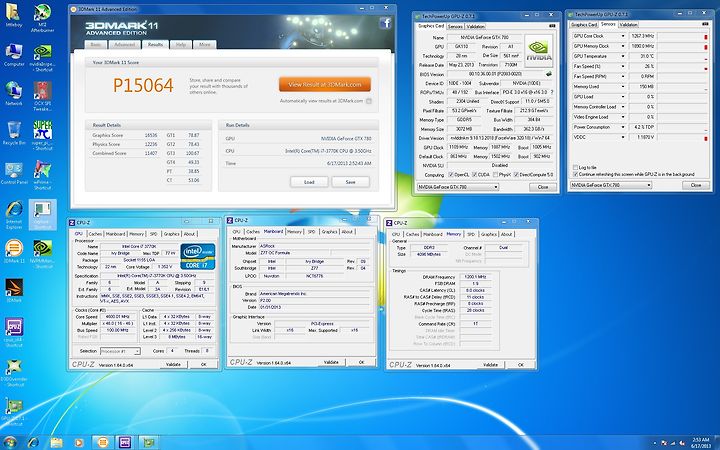Click the DRAM Frequency value in CPU-Z Memory
The width and height of the screenshot is (720, 450).
tap(476, 277)
